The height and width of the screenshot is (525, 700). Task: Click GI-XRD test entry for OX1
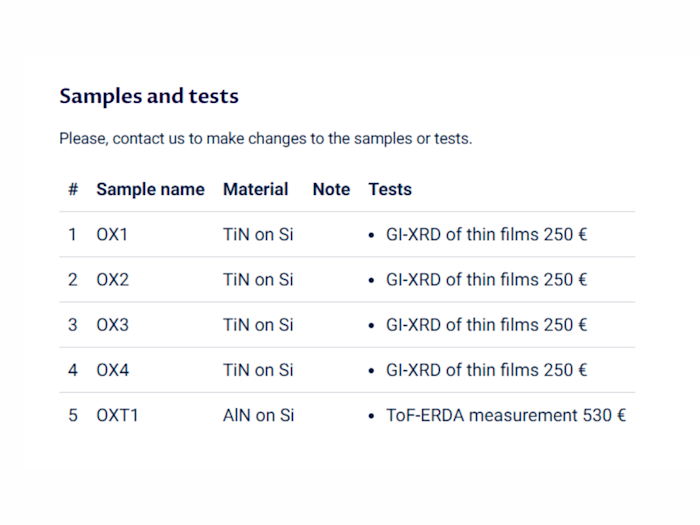click(x=486, y=235)
